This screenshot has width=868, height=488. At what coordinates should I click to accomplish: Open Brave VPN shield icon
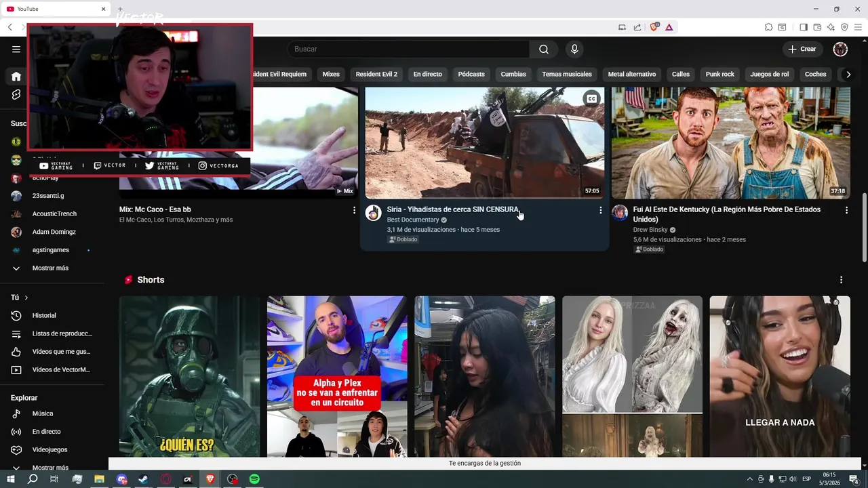tap(844, 27)
